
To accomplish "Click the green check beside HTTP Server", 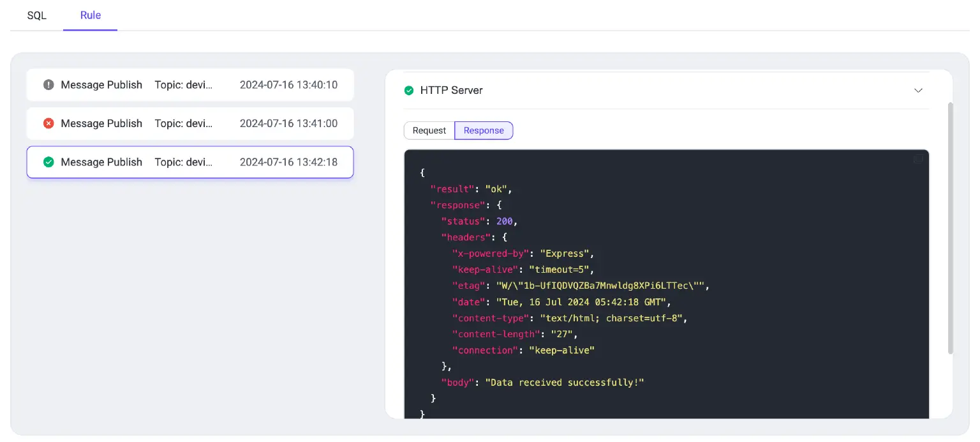I will 409,90.
